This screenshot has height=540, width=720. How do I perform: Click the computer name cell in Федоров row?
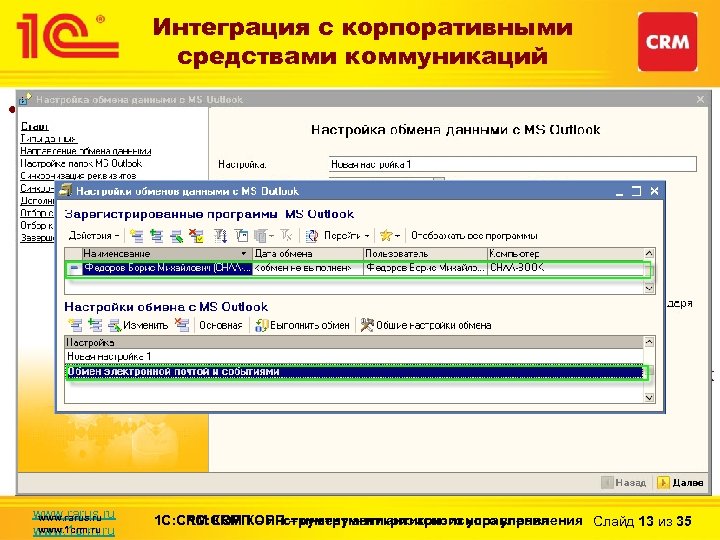[566, 268]
